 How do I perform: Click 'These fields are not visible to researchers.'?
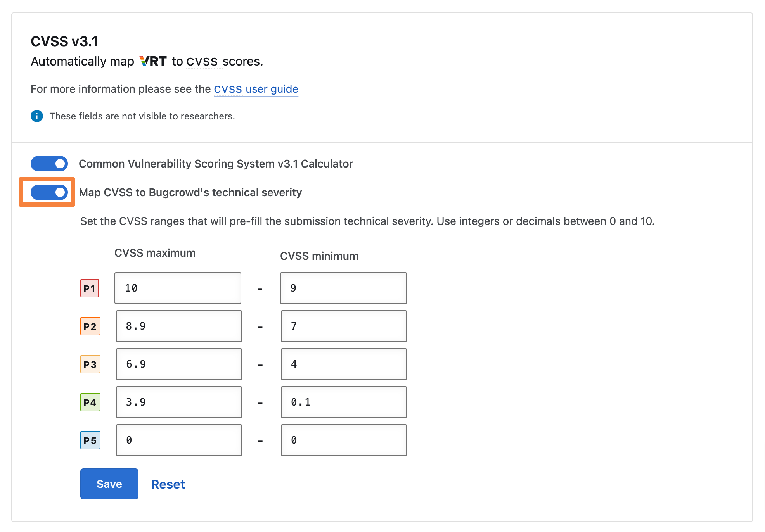[142, 116]
